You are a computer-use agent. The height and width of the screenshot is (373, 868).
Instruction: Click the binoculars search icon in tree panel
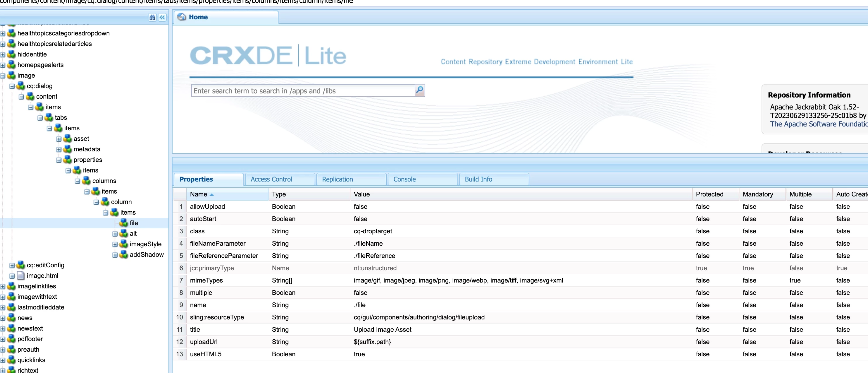(152, 17)
